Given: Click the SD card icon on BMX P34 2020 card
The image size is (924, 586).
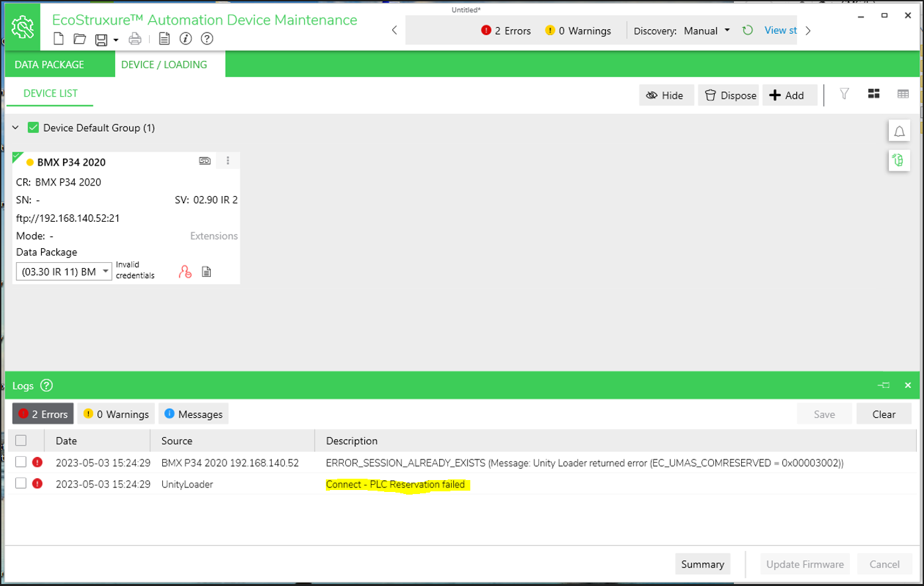Looking at the screenshot, I should (205, 161).
